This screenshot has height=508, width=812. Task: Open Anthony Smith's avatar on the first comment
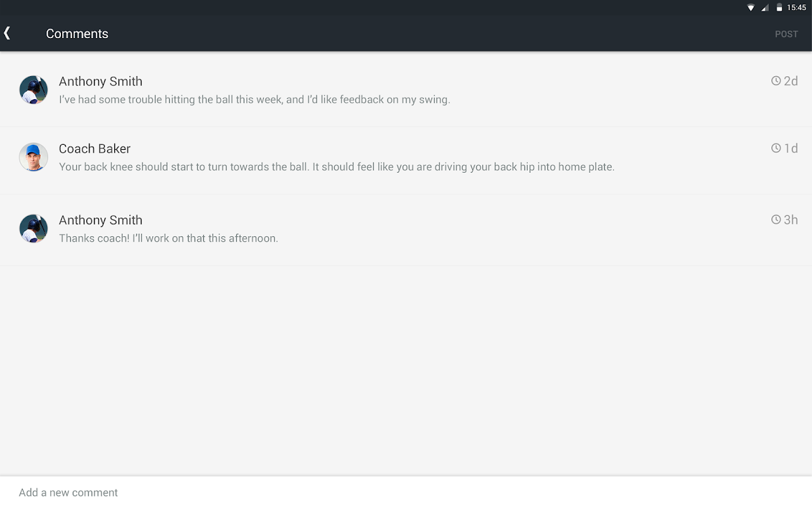pos(34,90)
